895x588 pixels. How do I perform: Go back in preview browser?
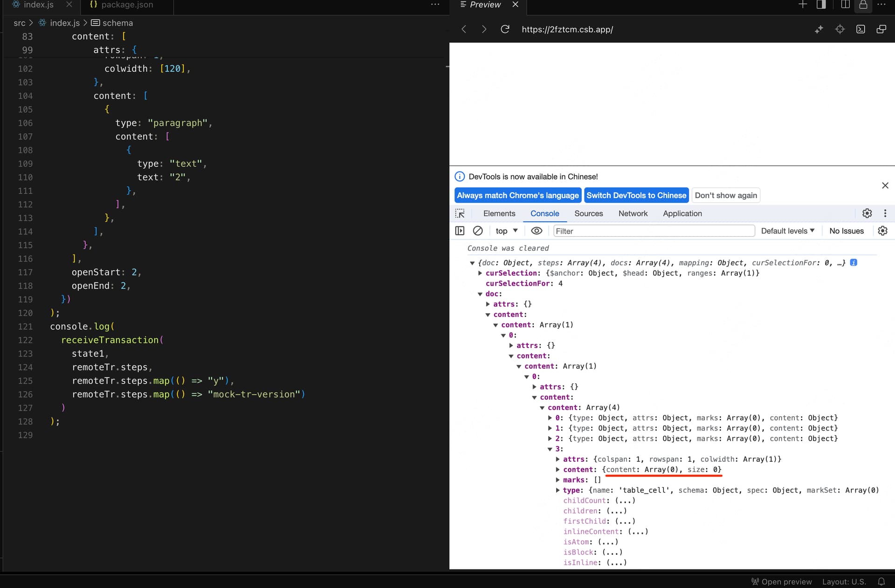point(464,29)
